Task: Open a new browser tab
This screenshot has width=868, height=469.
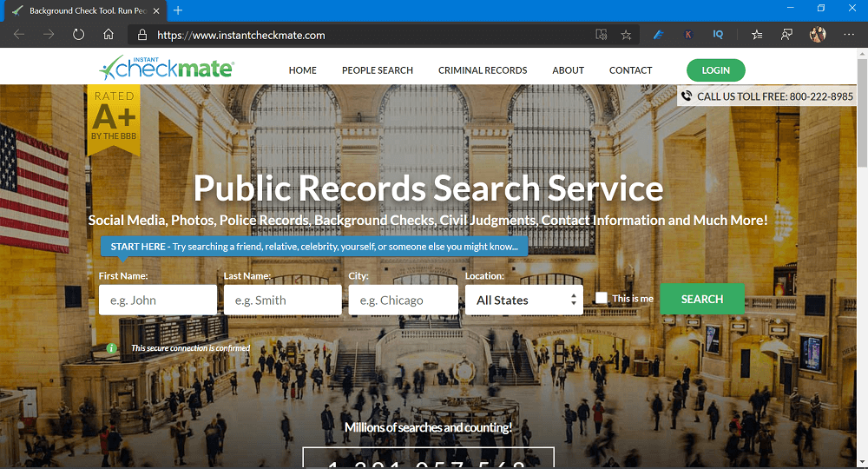Action: 178,10
